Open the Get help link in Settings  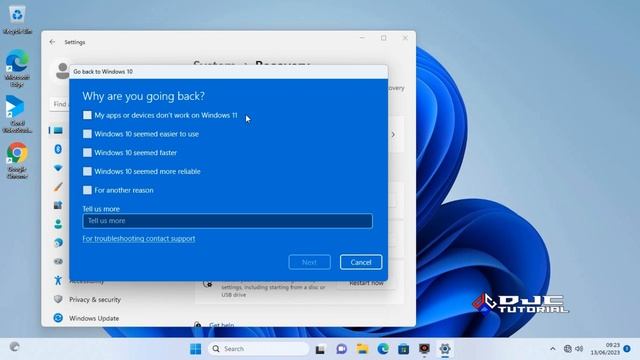tap(221, 325)
